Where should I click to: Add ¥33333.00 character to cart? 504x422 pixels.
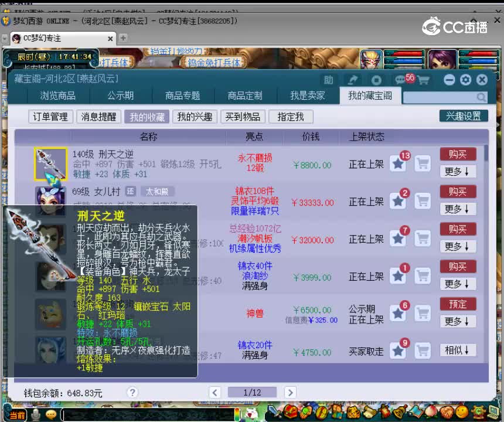(423, 201)
